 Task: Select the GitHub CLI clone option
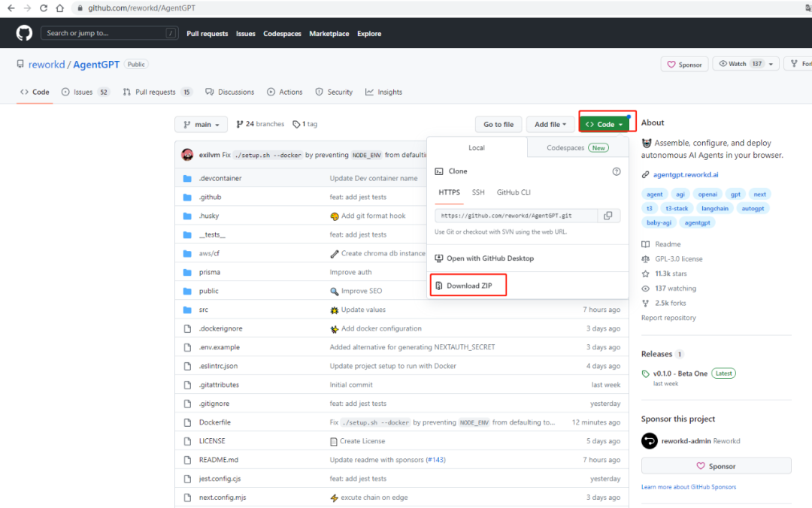tap(514, 192)
